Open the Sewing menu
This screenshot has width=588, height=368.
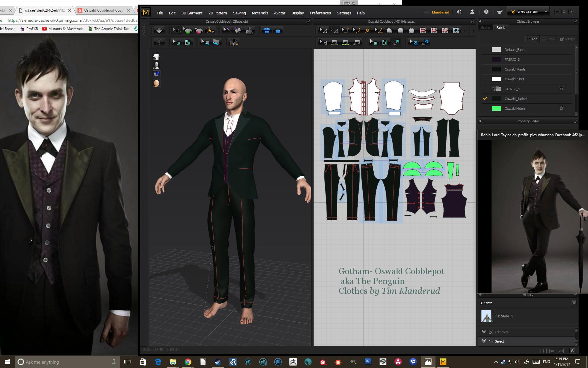(x=239, y=13)
